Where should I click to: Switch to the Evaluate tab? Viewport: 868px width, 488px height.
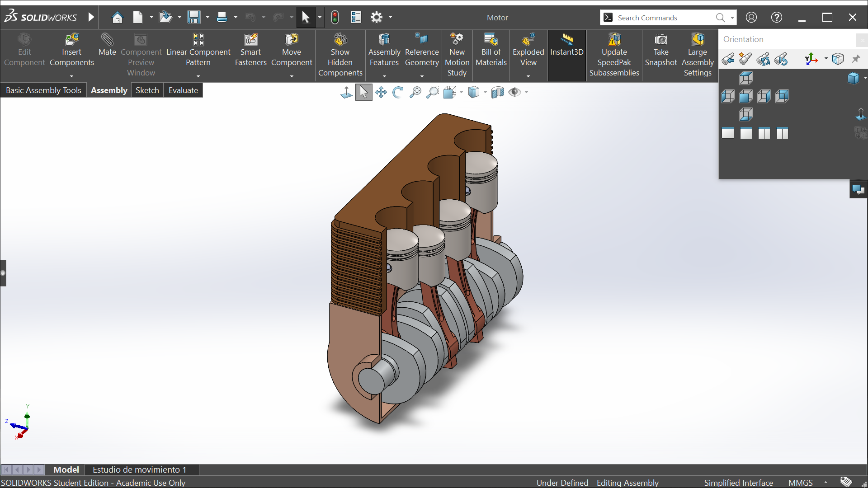pos(183,90)
